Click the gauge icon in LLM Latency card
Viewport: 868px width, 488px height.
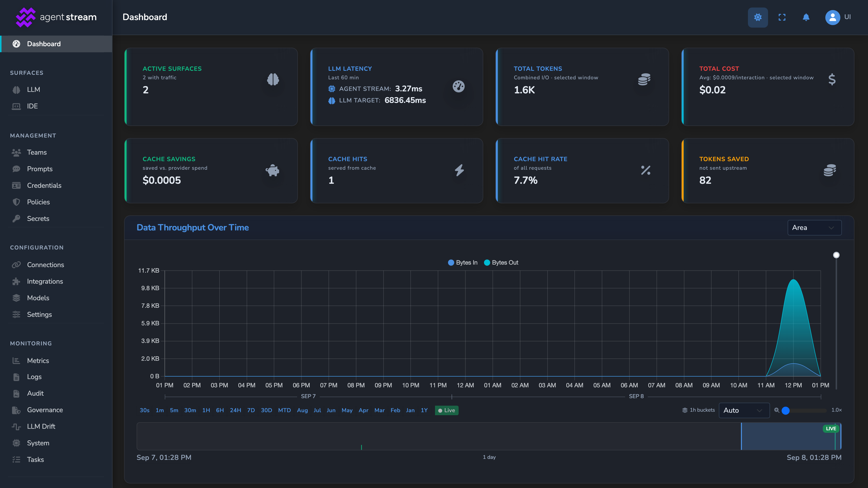459,86
